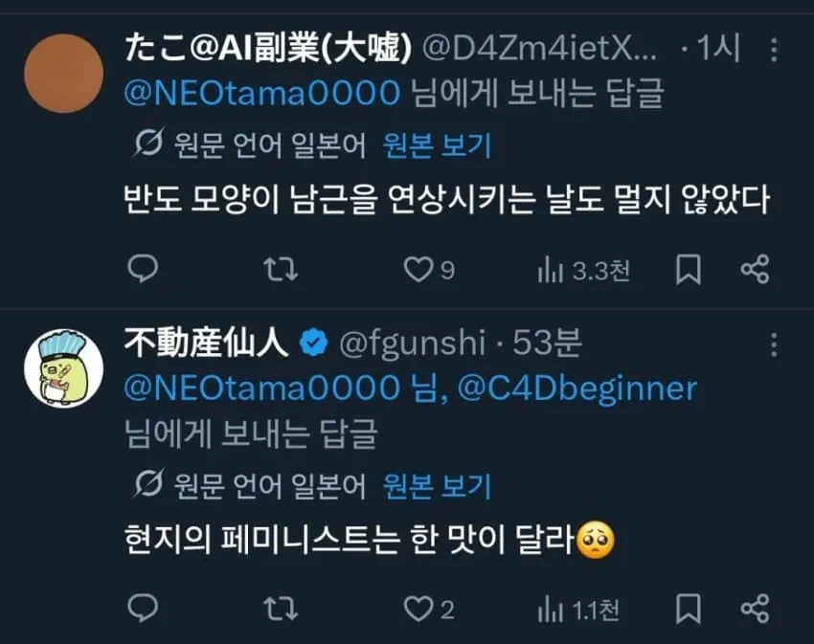814x644 pixels.
Task: Toggle the like on the first tweet
Action: tap(419, 270)
